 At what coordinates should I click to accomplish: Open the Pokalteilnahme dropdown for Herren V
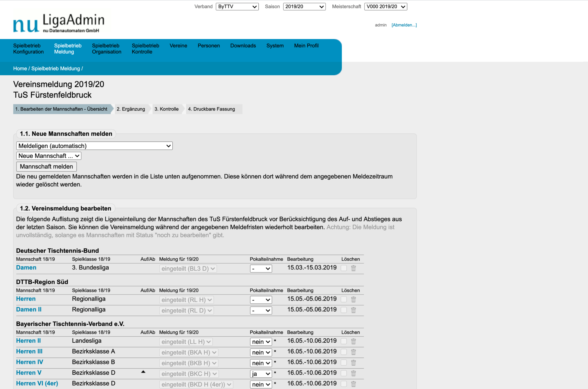coord(261,374)
